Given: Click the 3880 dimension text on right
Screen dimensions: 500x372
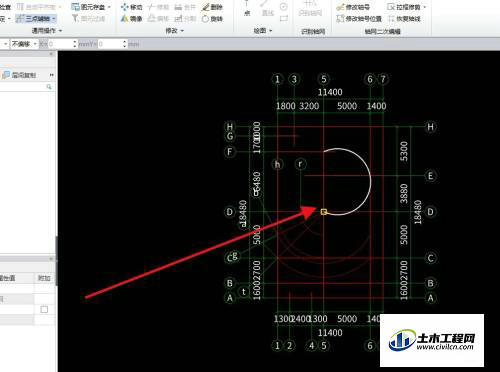Looking at the screenshot, I should tap(404, 193).
